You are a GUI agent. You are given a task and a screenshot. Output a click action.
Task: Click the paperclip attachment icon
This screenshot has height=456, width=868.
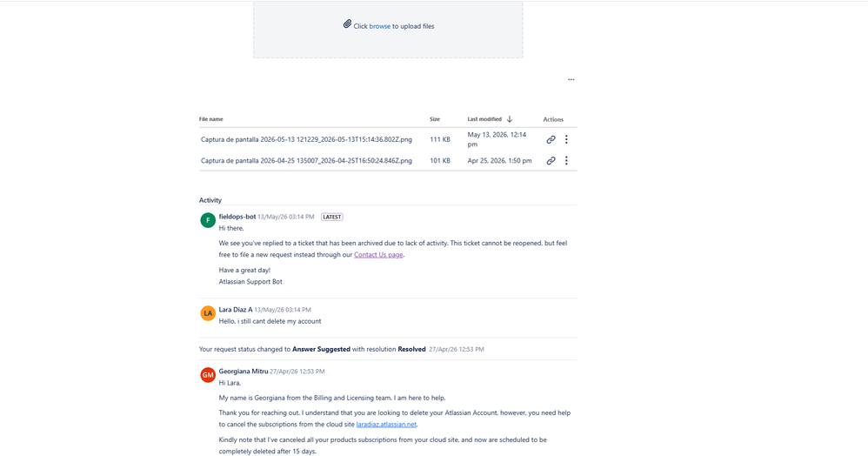pyautogui.click(x=347, y=23)
